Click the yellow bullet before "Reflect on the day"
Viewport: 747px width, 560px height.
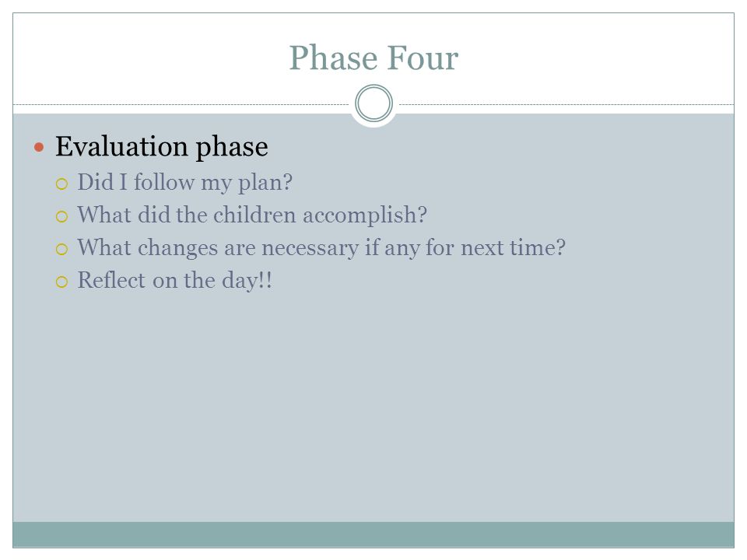pos(62,282)
